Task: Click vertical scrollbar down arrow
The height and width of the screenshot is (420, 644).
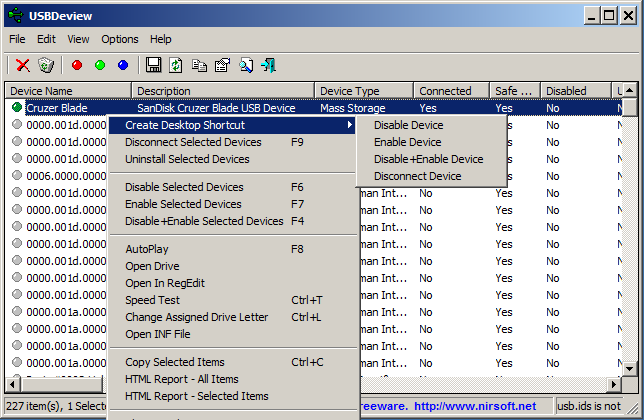Action: 630,368
